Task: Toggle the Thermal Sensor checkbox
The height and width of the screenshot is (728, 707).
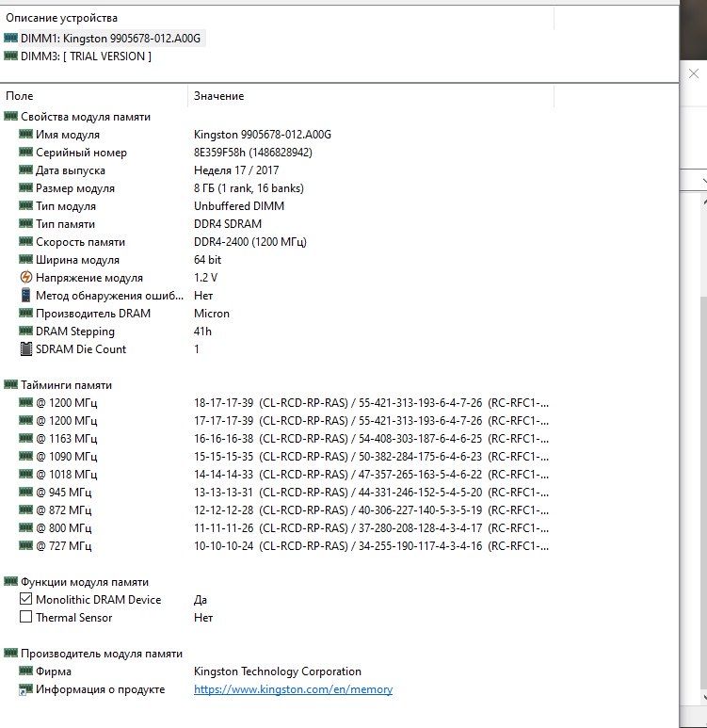Action: coord(26,617)
